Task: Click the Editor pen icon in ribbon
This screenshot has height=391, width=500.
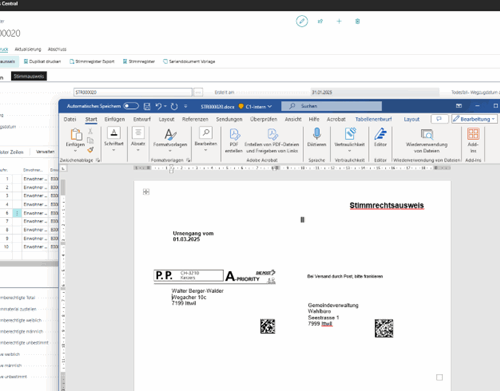Action: pos(380,134)
